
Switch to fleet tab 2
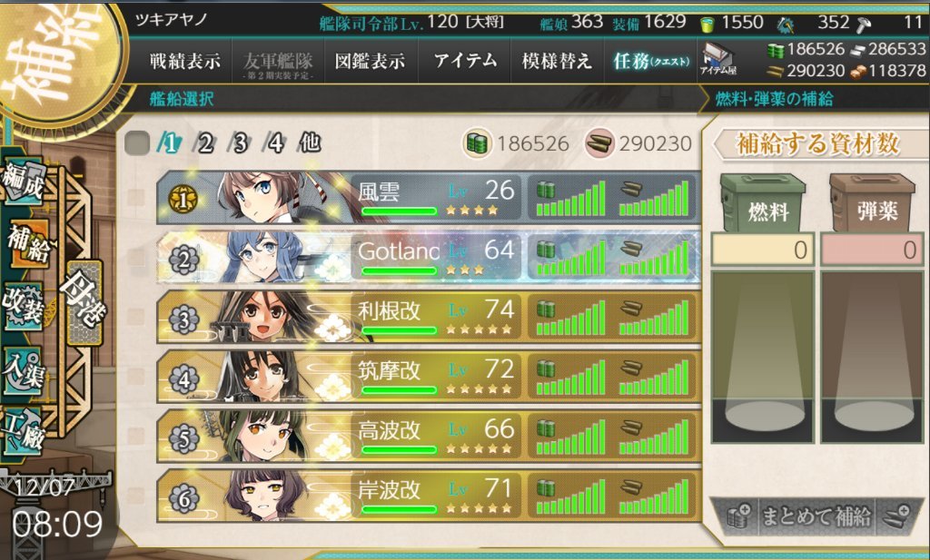[x=204, y=142]
